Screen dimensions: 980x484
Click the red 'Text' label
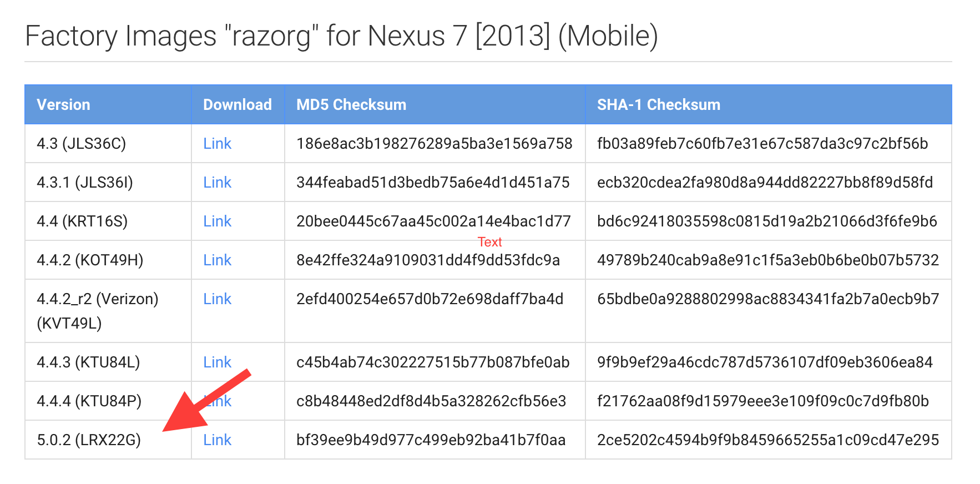click(489, 242)
